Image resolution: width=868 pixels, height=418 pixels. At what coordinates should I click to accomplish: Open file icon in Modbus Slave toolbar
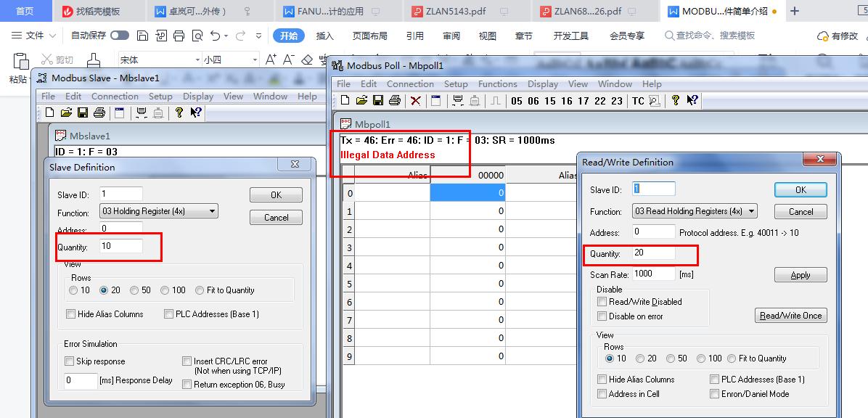[x=66, y=112]
